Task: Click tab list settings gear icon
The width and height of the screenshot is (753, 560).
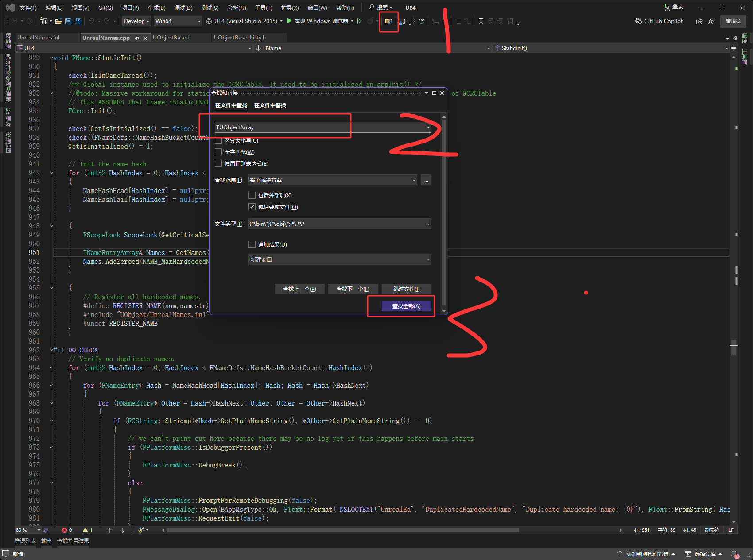Action: pyautogui.click(x=735, y=38)
